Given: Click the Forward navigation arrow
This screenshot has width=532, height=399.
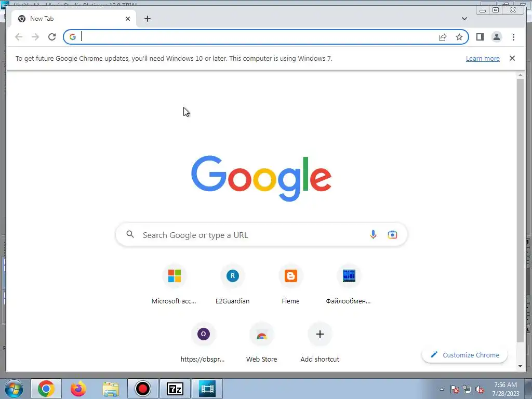Looking at the screenshot, I should tap(35, 37).
